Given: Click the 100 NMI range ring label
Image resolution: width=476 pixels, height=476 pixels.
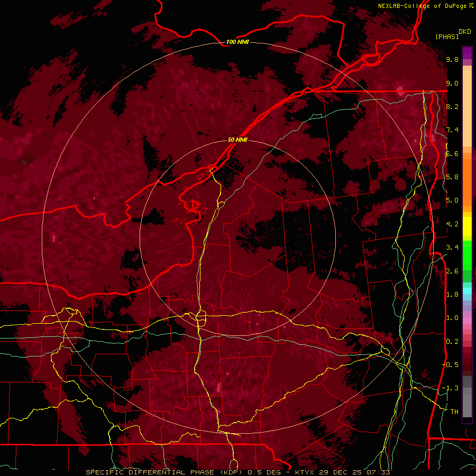Looking at the screenshot, I should click(x=237, y=42).
